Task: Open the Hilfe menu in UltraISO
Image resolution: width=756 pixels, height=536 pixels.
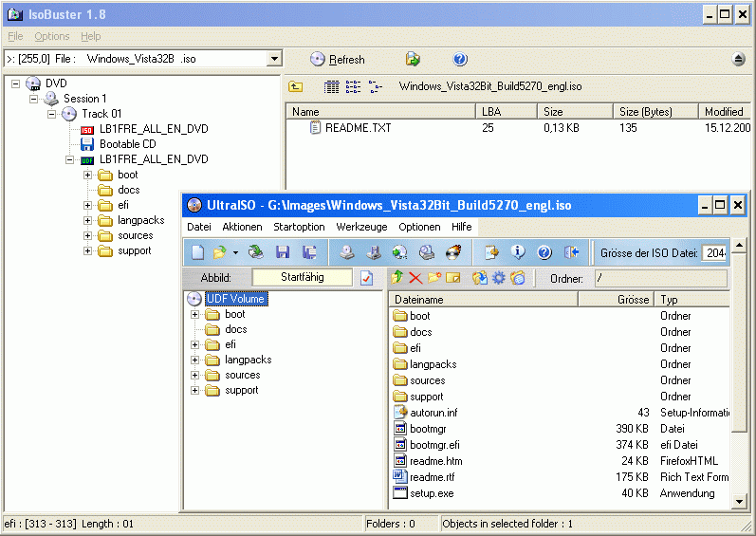Action: [461, 227]
